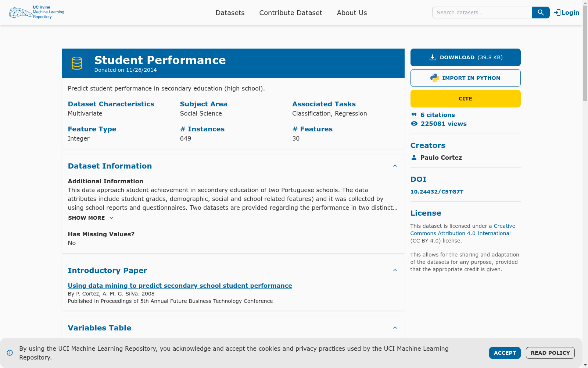Click the search magnifier icon
The width and height of the screenshot is (588, 368).
click(x=540, y=12)
